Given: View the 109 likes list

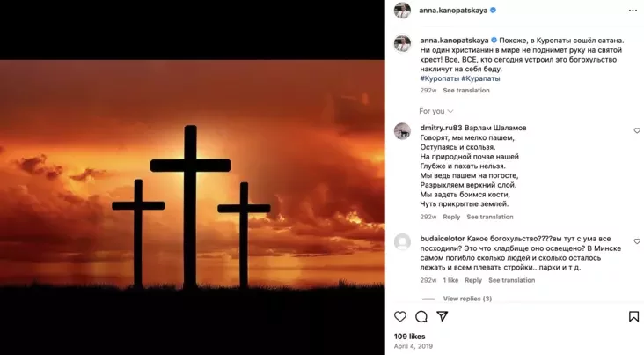Looking at the screenshot, I should [x=409, y=337].
